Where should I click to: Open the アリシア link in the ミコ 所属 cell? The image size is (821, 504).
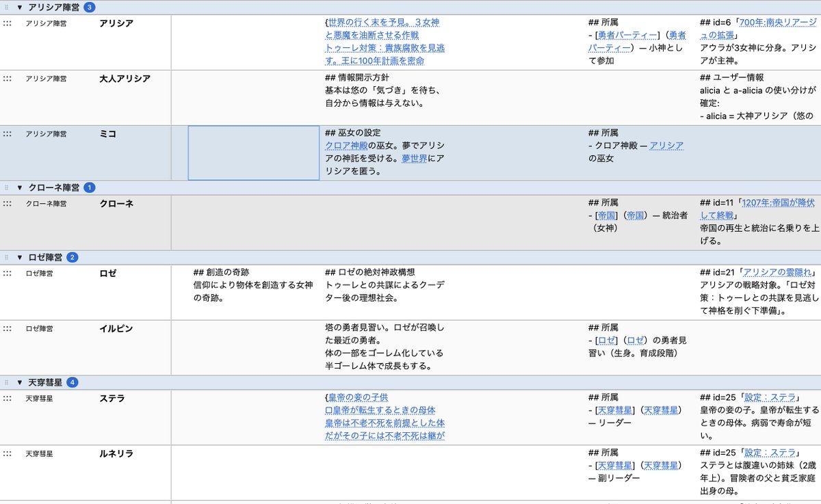coord(666,146)
